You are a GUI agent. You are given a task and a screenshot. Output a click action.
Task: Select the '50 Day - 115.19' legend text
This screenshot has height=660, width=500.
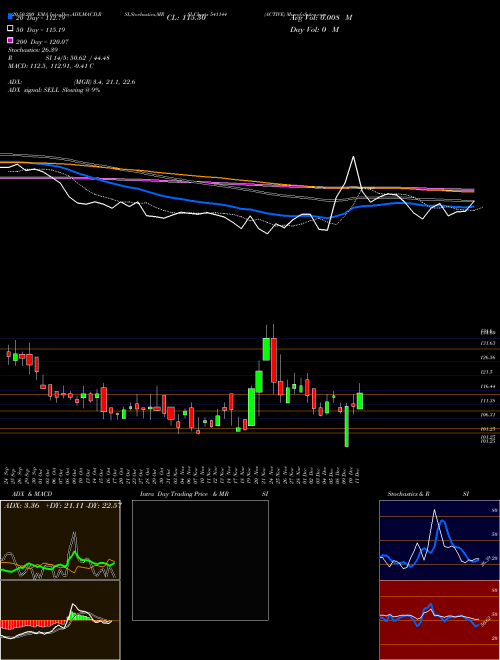pyautogui.click(x=41, y=30)
